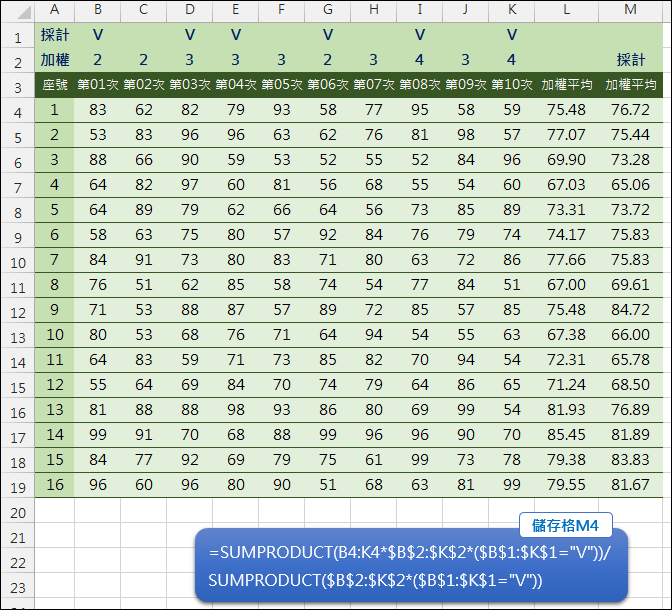Screen dimensions: 672x610
Task: Click the 第10次 header cell
Action: coord(512,85)
